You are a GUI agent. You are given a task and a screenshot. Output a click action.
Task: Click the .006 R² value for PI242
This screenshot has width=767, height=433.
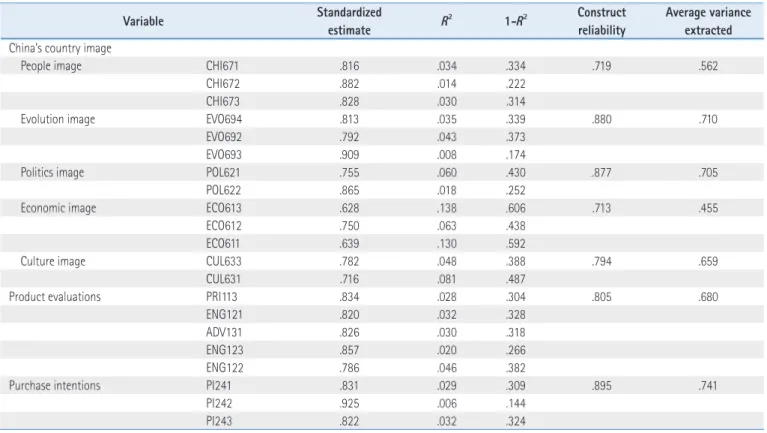point(447,404)
